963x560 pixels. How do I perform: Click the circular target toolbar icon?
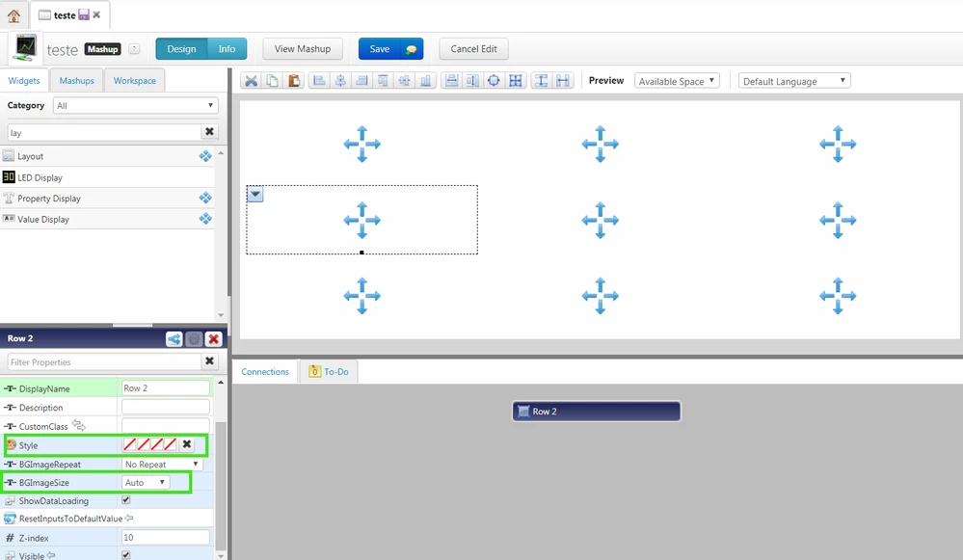pyautogui.click(x=494, y=80)
